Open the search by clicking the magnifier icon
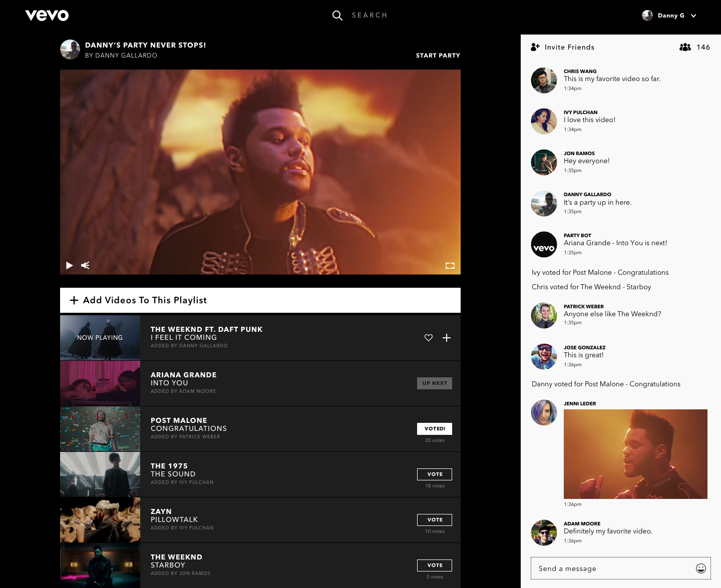The height and width of the screenshot is (588, 721). click(337, 16)
